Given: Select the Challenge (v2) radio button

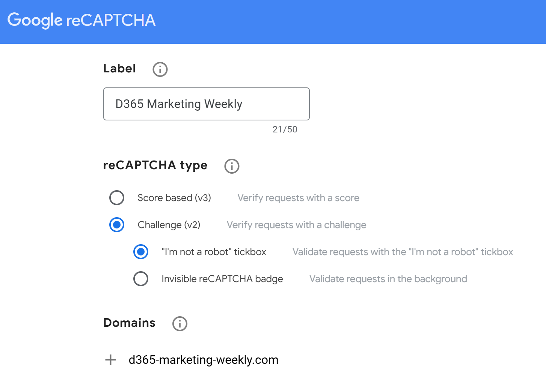Looking at the screenshot, I should (x=117, y=225).
